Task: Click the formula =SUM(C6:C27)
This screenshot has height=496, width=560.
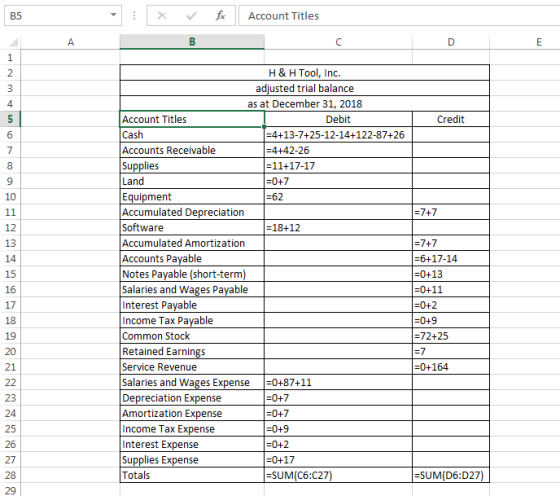Action: coord(338,475)
